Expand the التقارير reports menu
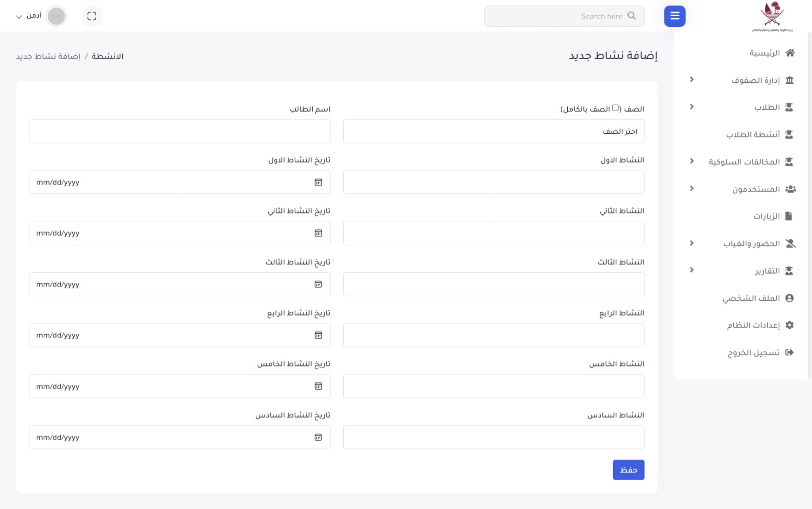Viewport: 812px width, 509px height. click(692, 270)
